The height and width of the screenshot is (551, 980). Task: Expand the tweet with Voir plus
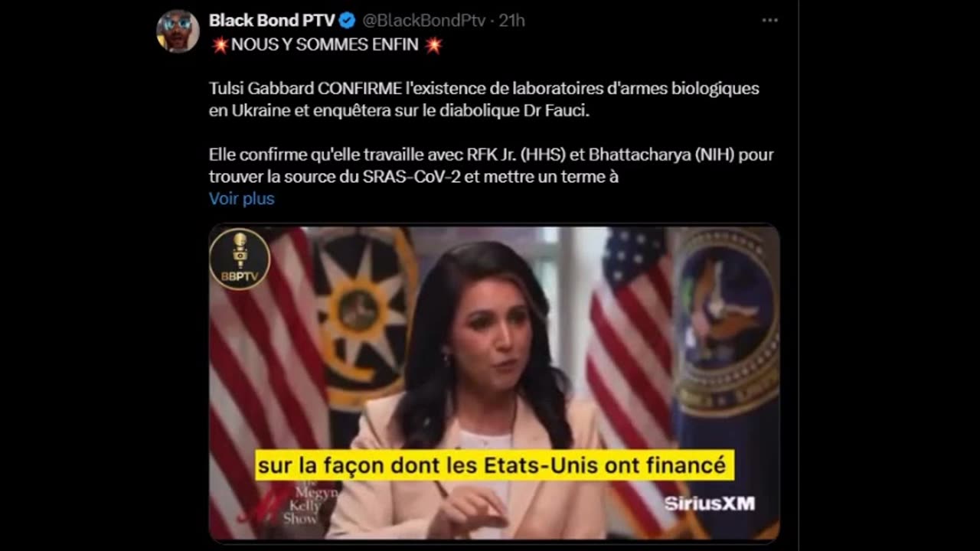pos(241,199)
